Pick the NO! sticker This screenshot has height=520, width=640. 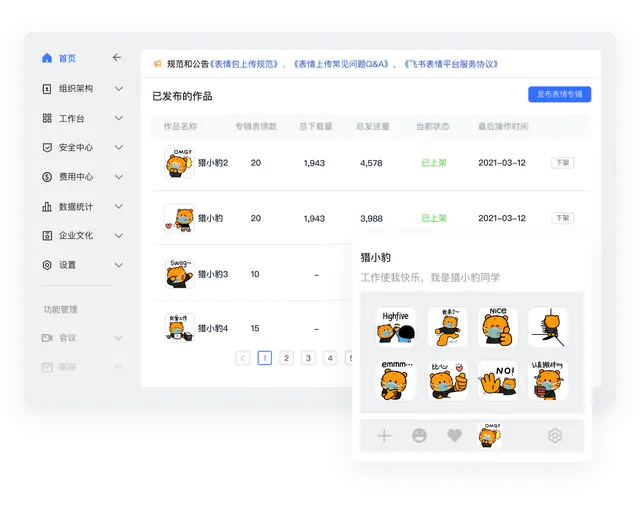tap(497, 381)
